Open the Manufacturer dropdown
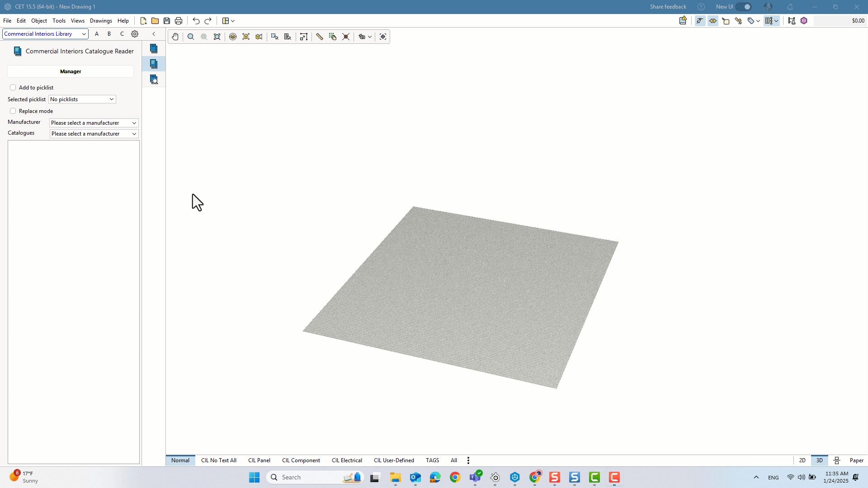Viewport: 868px width, 488px height. pyautogui.click(x=94, y=123)
